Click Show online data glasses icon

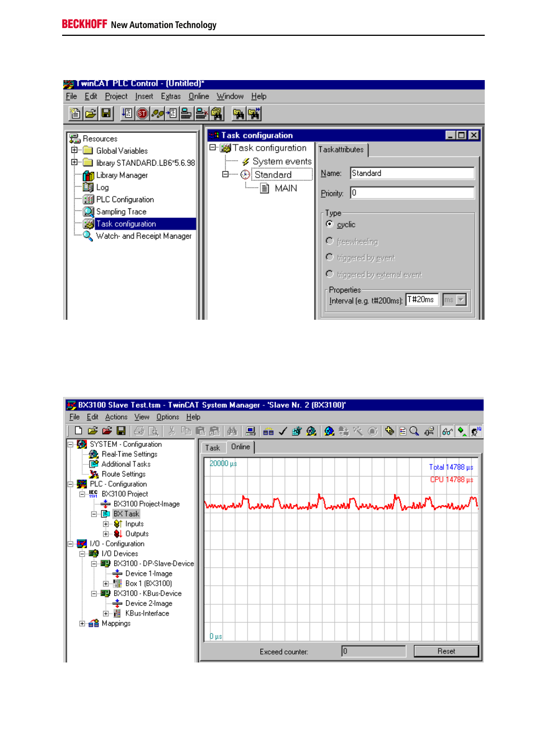pos(447,431)
